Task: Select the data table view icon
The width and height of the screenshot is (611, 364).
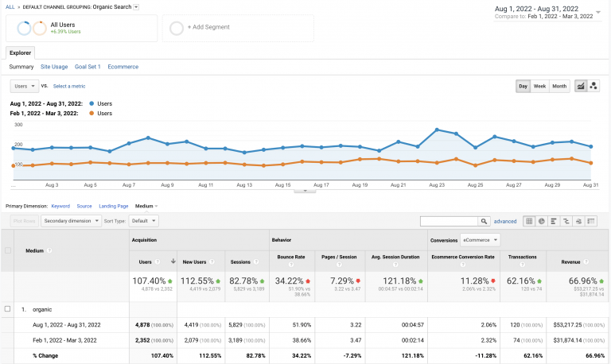Action: (529, 221)
